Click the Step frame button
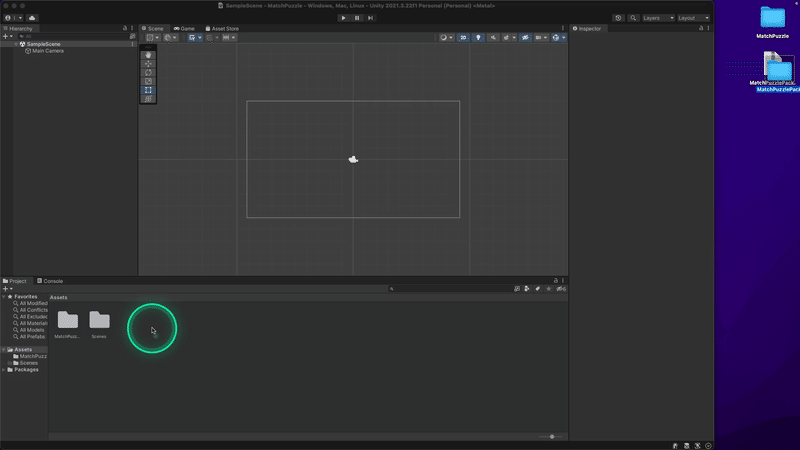The height and width of the screenshot is (450, 800). tap(370, 18)
